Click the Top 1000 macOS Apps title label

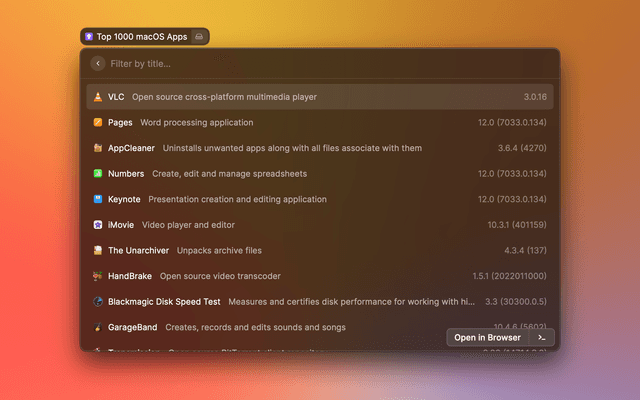141,37
